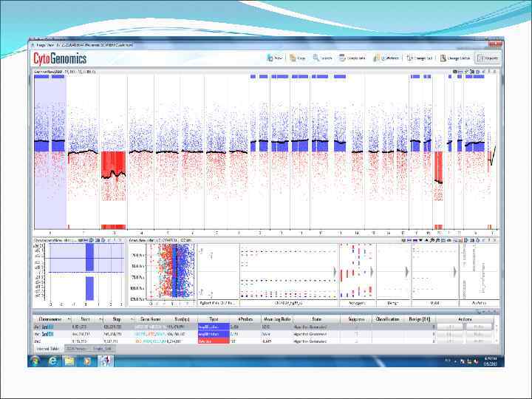Select chromosome 3 label in genome view
The width and height of the screenshot is (532, 399).
click(114, 233)
